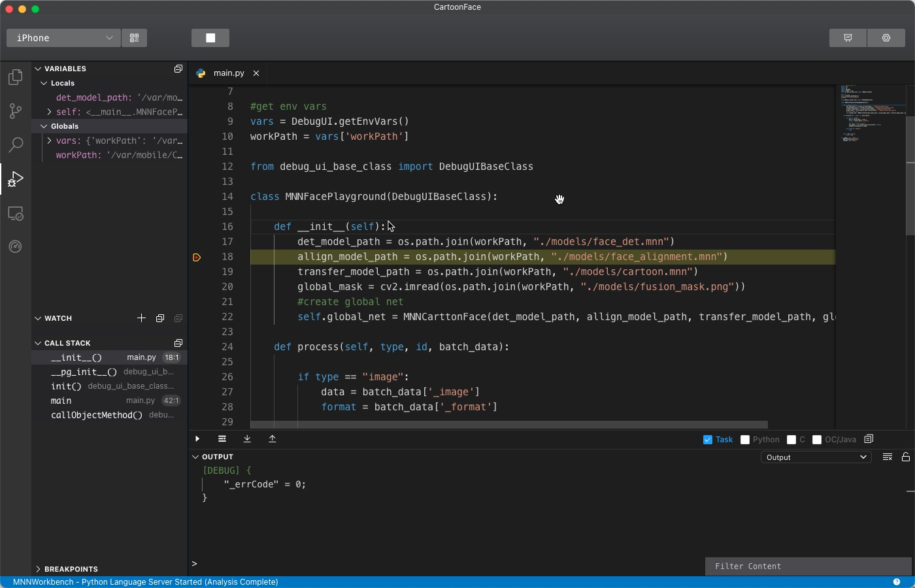915x588 pixels.
Task: Select the callObjectMethod() stack frame
Action: point(110,415)
